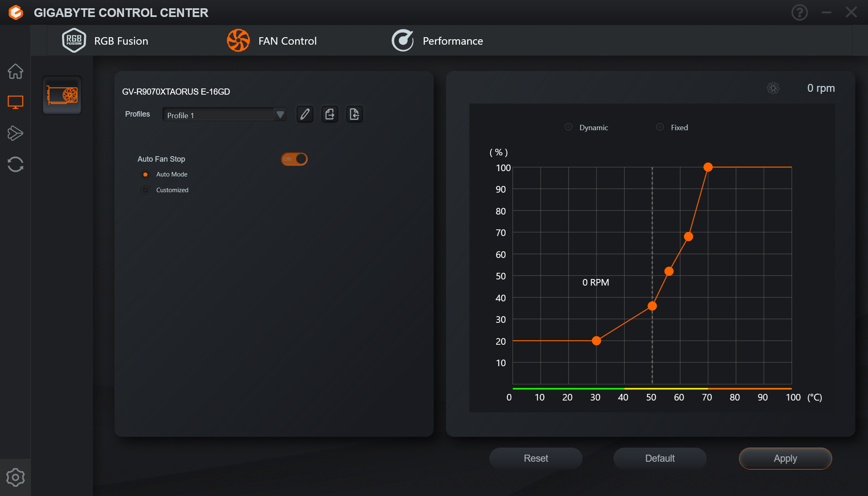Open the Performance tab
Viewport: 868px width, 496px height.
point(437,41)
